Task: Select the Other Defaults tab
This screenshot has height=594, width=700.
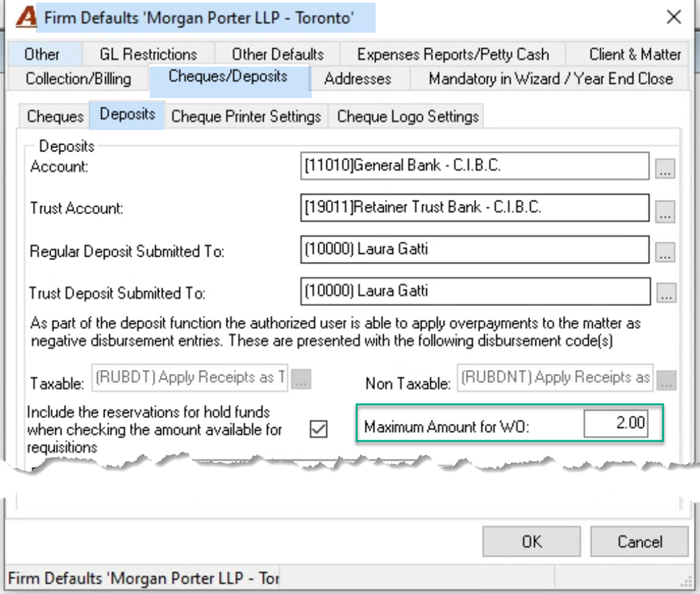Action: pos(278,54)
